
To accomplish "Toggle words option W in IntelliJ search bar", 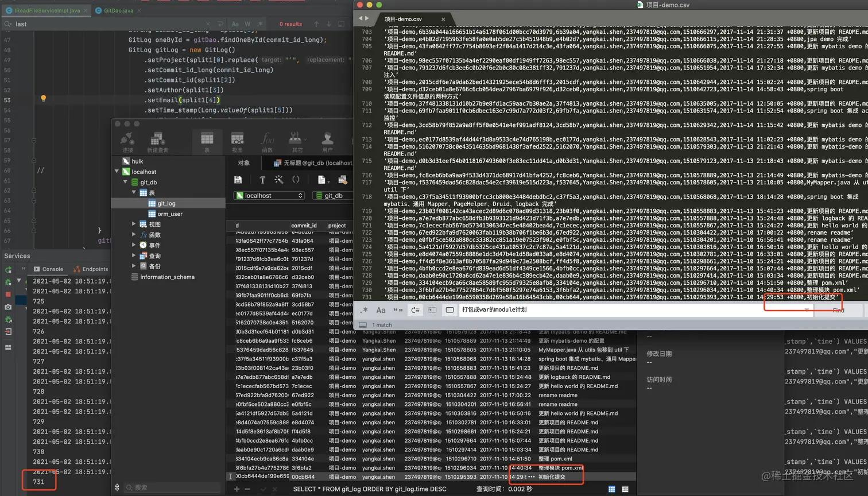I will coord(248,24).
